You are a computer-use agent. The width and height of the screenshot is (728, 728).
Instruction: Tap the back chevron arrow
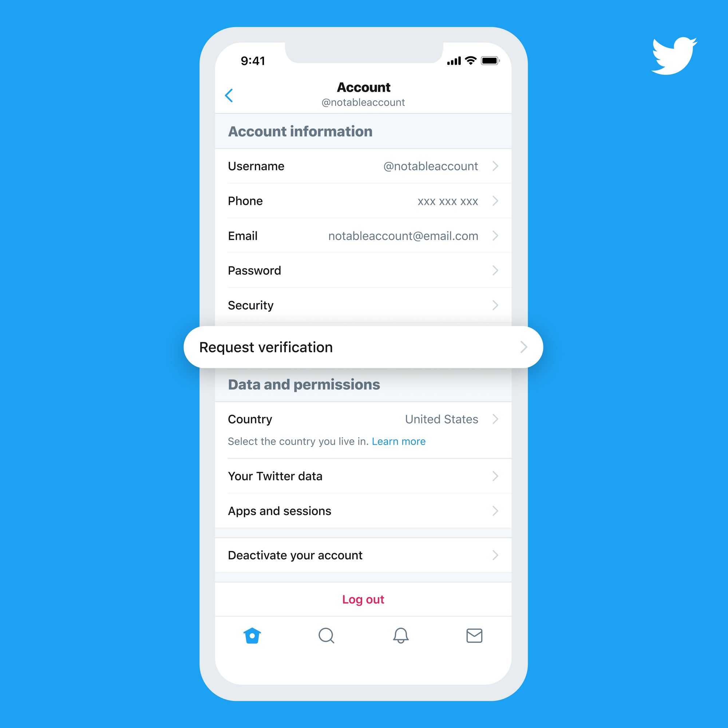click(230, 95)
